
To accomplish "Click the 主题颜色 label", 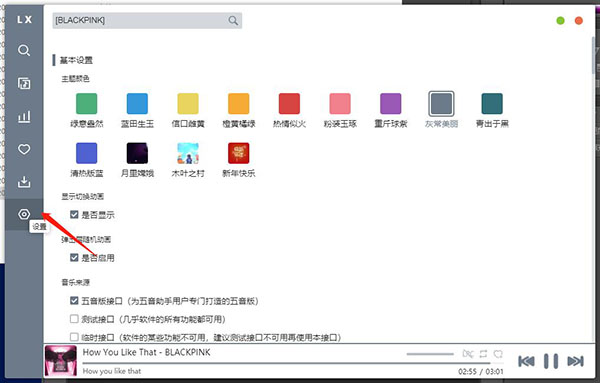I will [x=75, y=79].
